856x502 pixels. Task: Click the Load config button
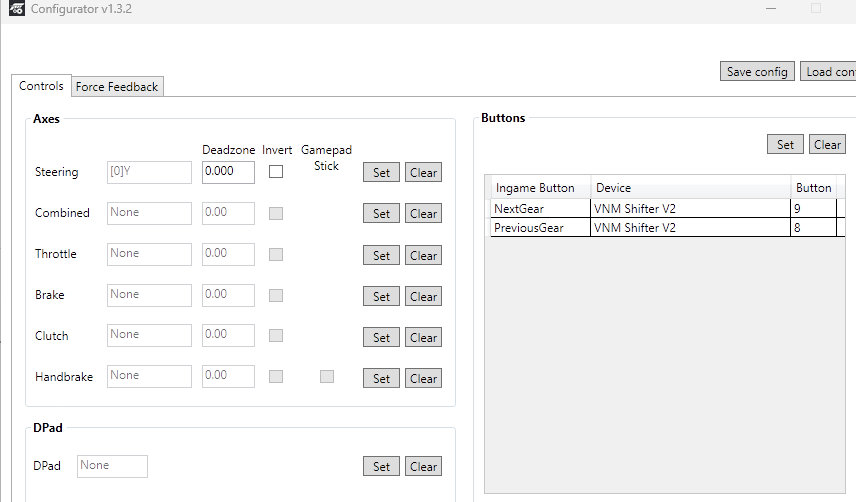(829, 71)
